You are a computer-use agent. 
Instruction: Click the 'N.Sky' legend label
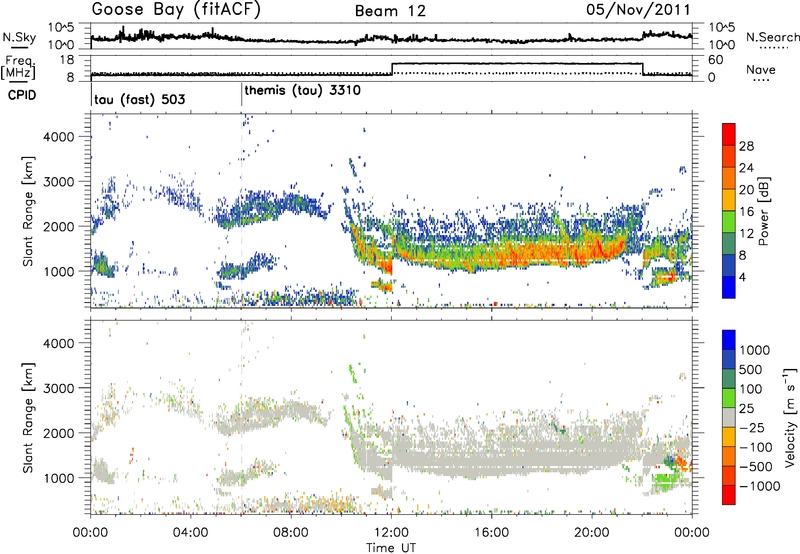click(19, 37)
